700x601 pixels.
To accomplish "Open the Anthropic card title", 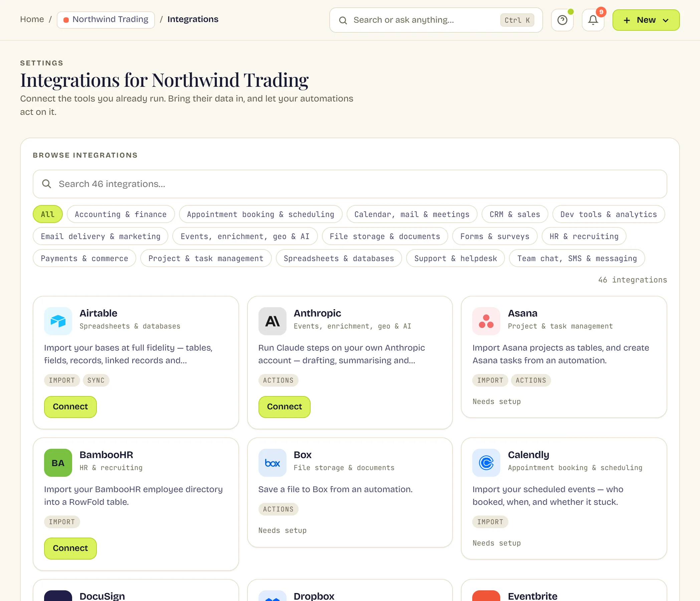I will 317,313.
